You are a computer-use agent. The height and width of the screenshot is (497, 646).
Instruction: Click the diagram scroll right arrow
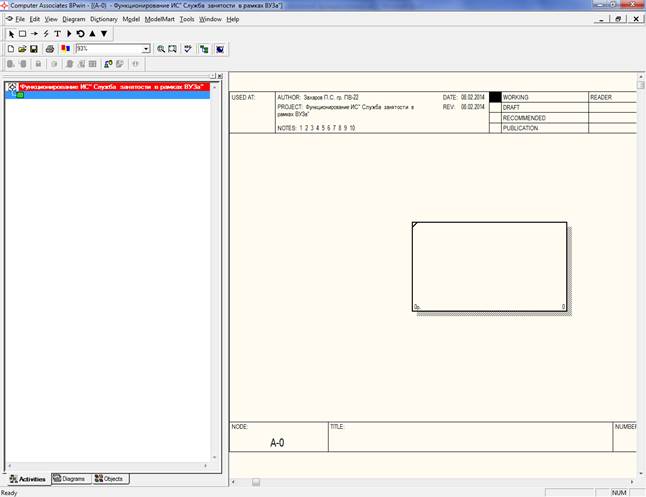[632, 482]
